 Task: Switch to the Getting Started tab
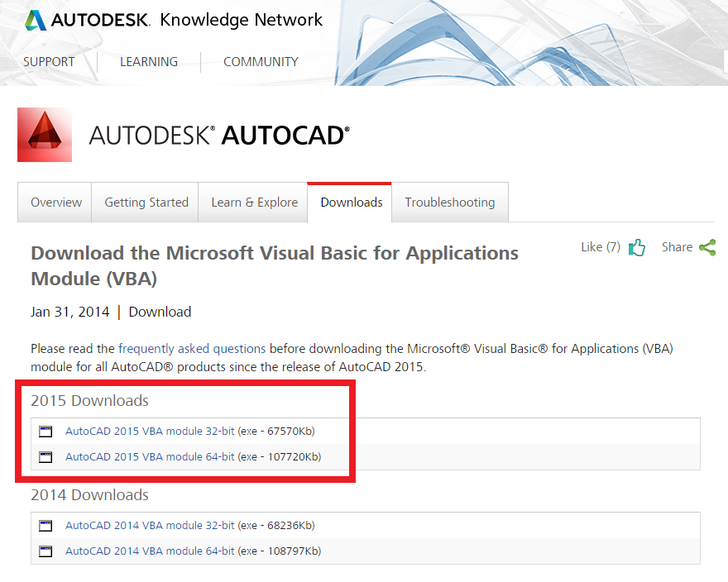[x=146, y=203]
